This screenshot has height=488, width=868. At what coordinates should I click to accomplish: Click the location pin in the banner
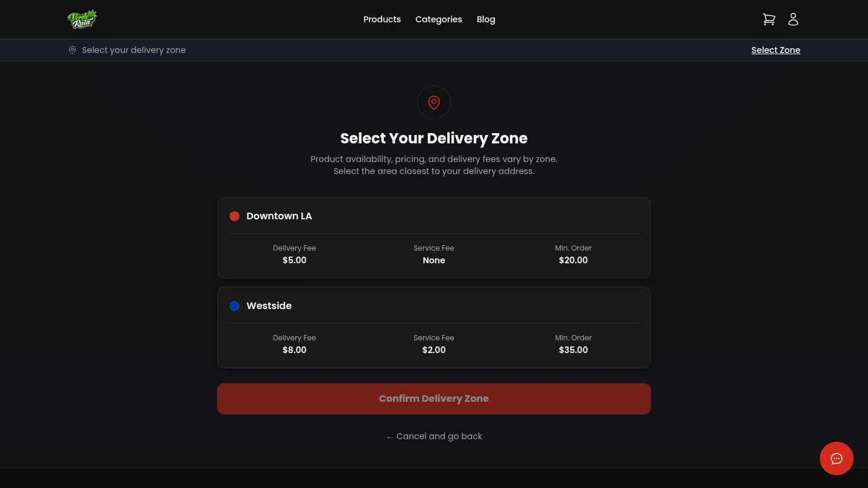pyautogui.click(x=72, y=50)
